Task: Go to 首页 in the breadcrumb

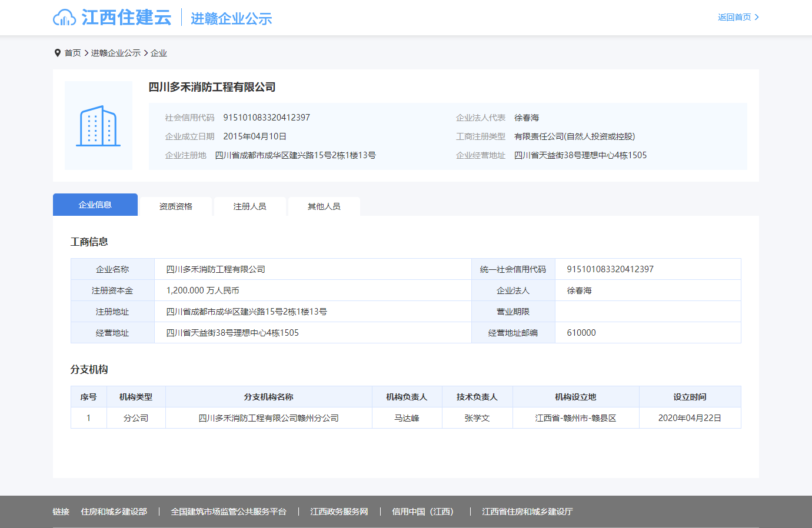Action: point(72,53)
